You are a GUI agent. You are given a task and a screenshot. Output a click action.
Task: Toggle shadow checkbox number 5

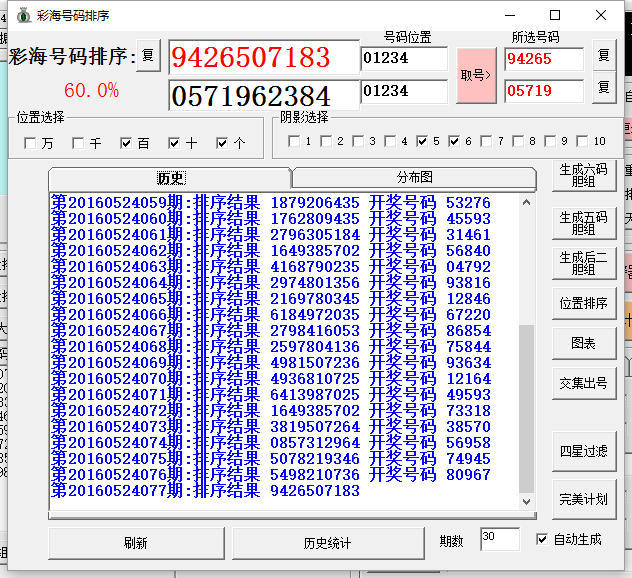pos(423,141)
